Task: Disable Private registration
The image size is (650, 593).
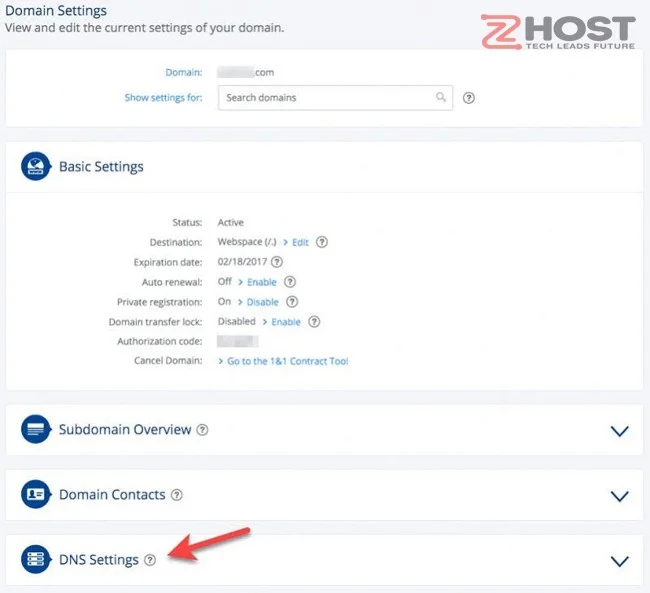Action: 262,302
